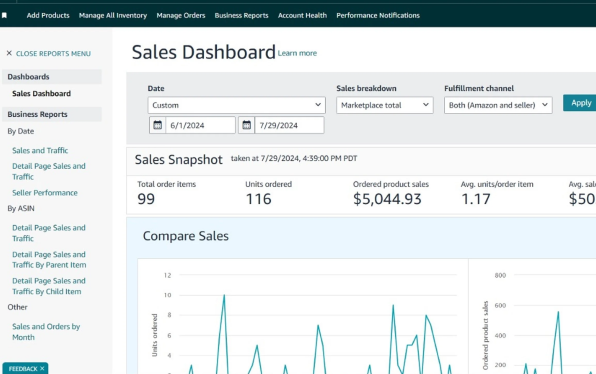The image size is (596, 374).
Task: Click the Feedback button
Action: click(23, 368)
